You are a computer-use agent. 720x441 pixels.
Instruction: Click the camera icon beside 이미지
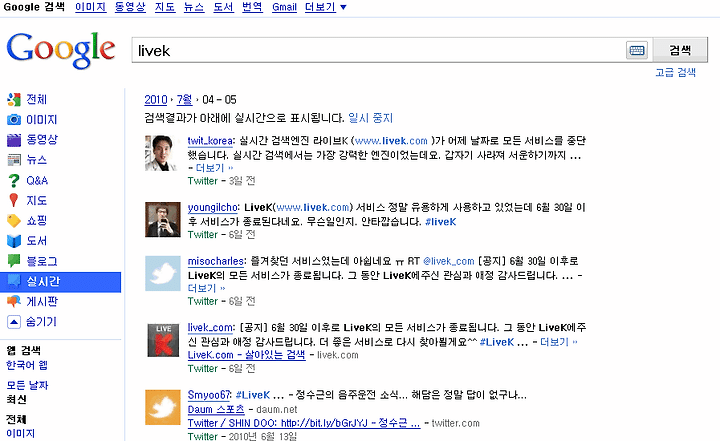click(14, 119)
